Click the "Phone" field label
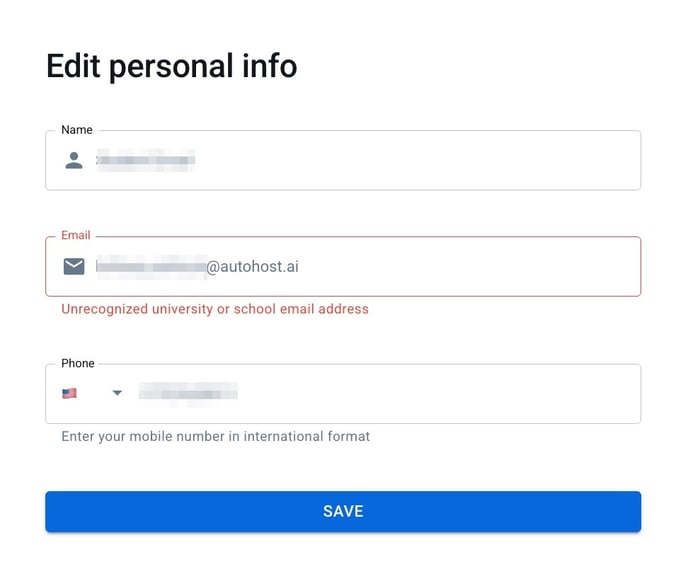Screen dimensions: 688x586 78,364
